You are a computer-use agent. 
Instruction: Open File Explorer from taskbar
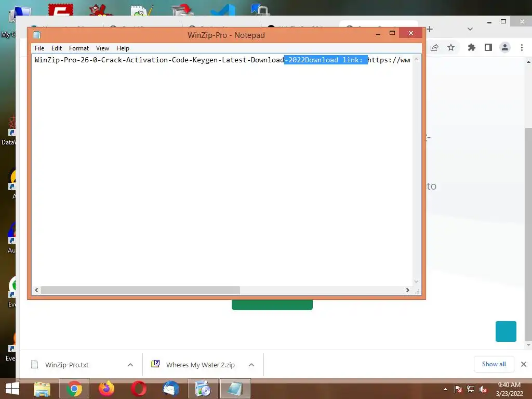42,389
